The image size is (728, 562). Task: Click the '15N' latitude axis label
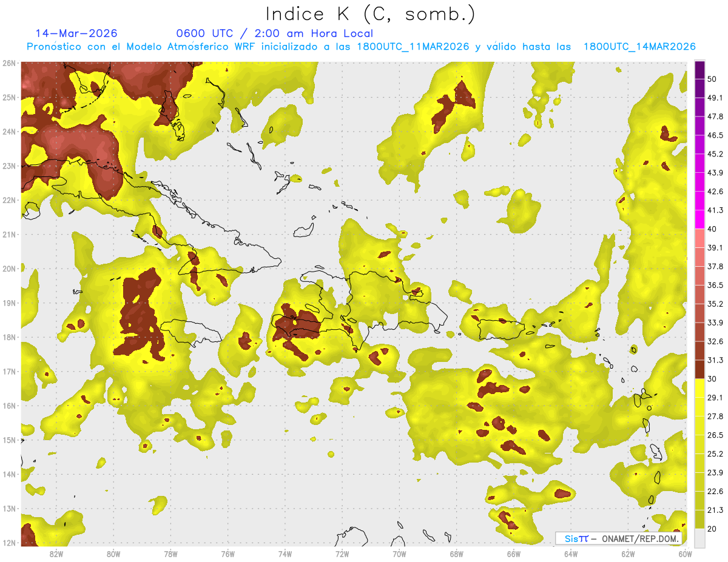click(x=9, y=440)
